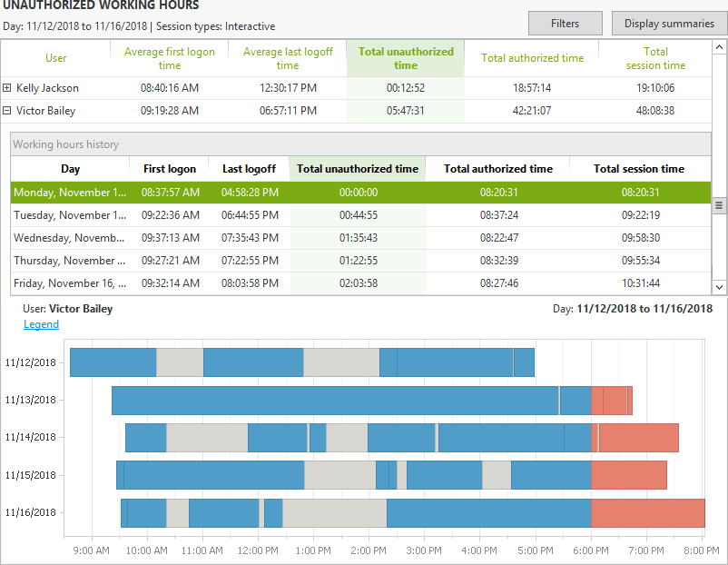
Task: Open the Legend link
Action: pos(41,324)
